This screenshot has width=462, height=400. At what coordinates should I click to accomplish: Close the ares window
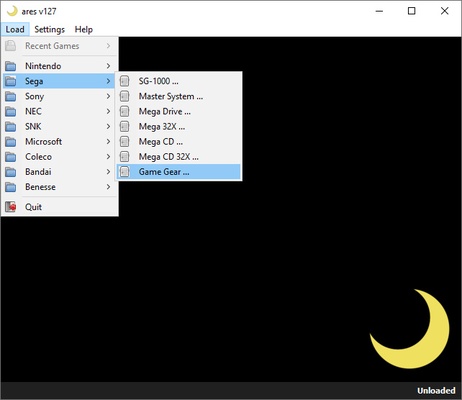[444, 11]
